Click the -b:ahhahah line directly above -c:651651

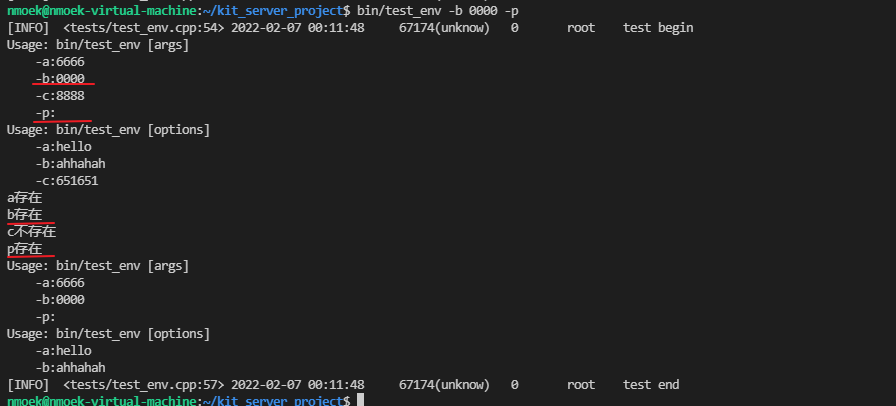(70, 164)
